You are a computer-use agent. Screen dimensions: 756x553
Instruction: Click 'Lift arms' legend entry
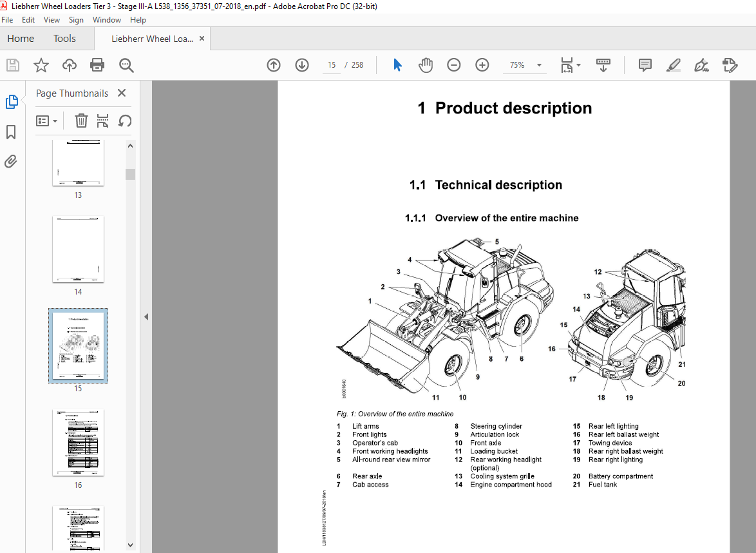point(366,426)
